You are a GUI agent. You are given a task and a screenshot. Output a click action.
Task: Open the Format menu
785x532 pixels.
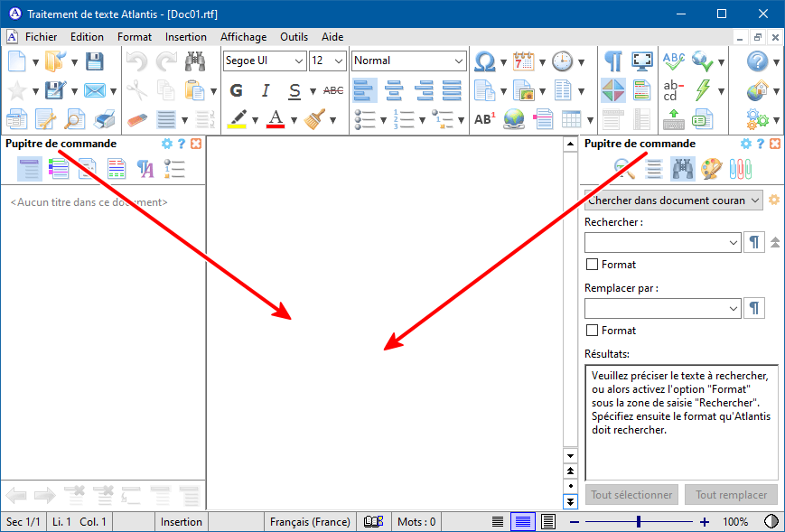click(x=135, y=37)
